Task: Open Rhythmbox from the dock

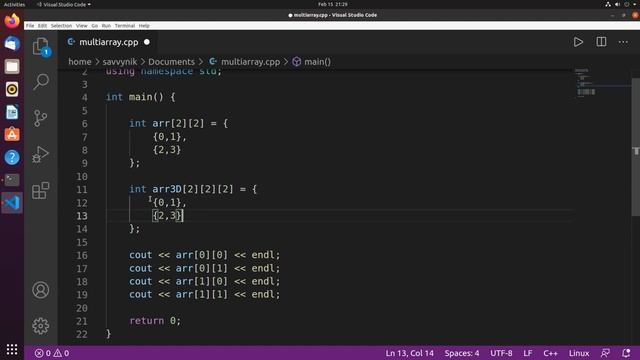Action: point(12,89)
